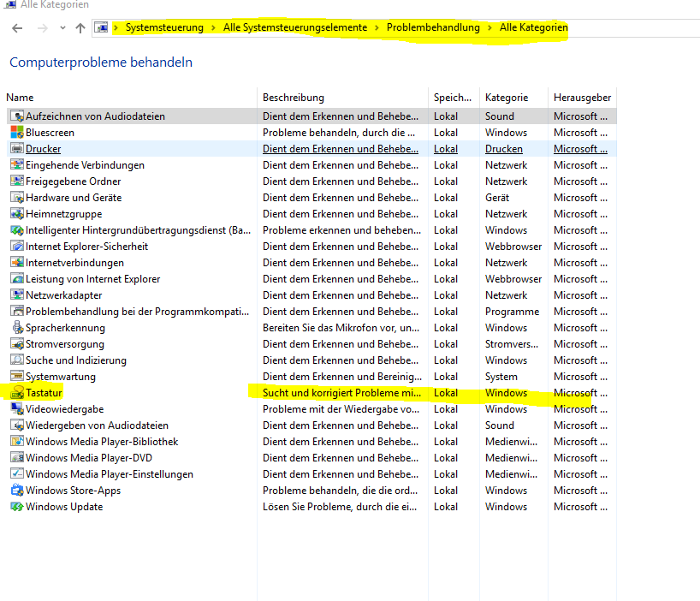The image size is (700, 601).
Task: Click the Stromvers... category cell
Action: click(512, 344)
